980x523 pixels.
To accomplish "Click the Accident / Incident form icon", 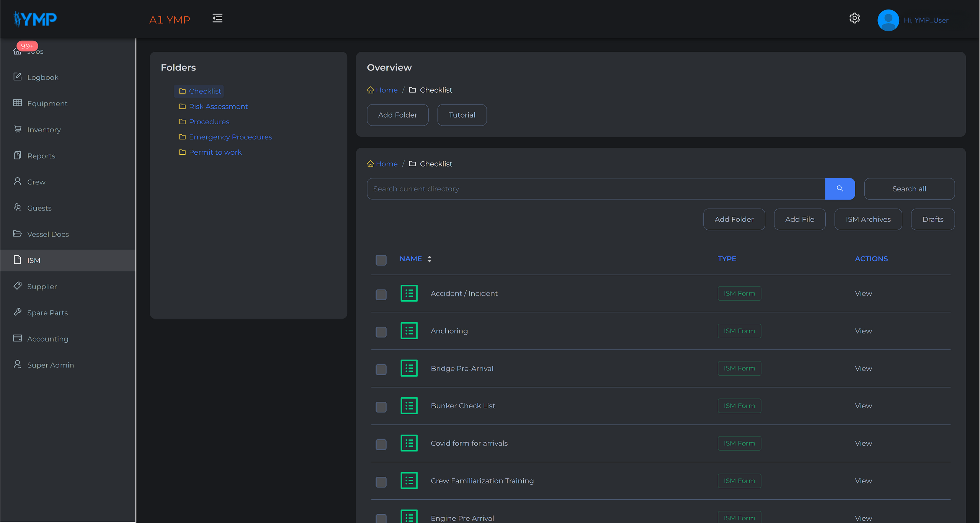I will [409, 293].
